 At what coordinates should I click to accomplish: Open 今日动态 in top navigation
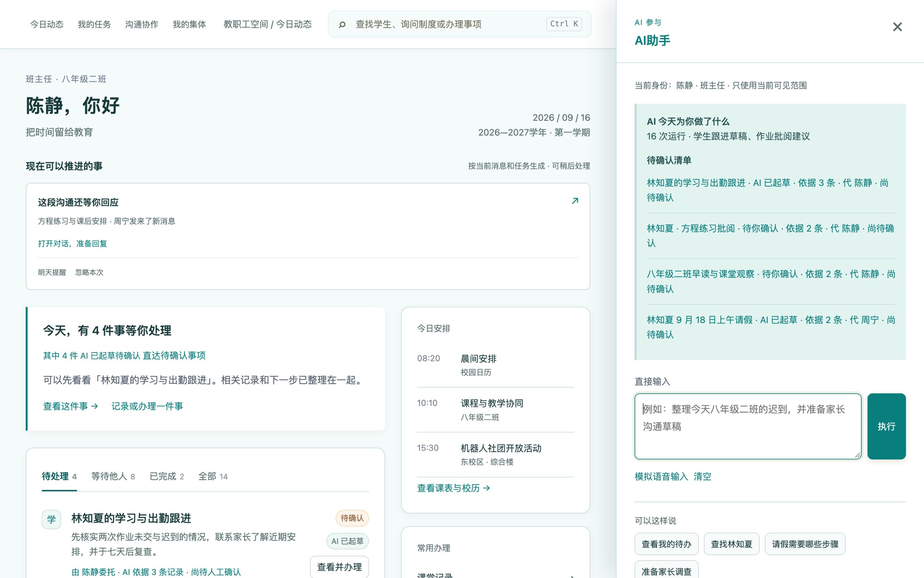tap(47, 24)
